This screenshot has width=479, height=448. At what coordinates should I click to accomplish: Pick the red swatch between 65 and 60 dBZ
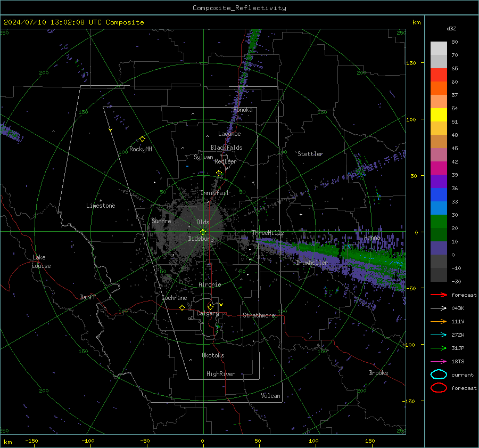pos(439,75)
